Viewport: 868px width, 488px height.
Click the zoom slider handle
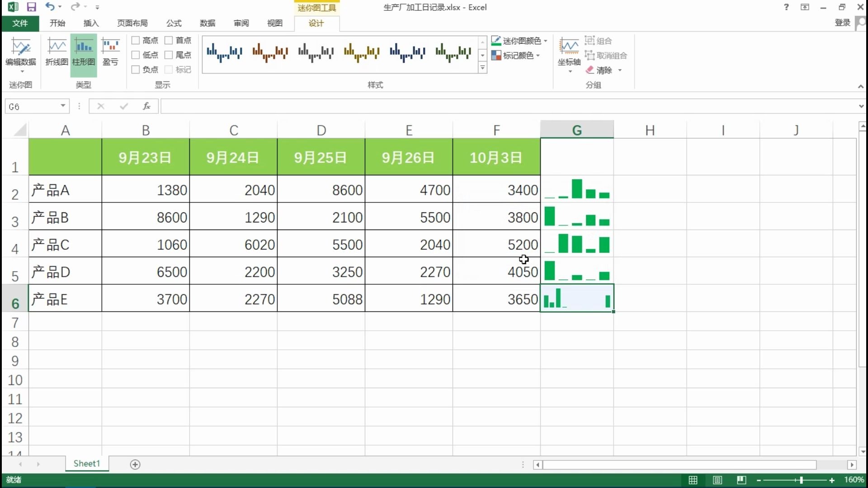(x=801, y=480)
